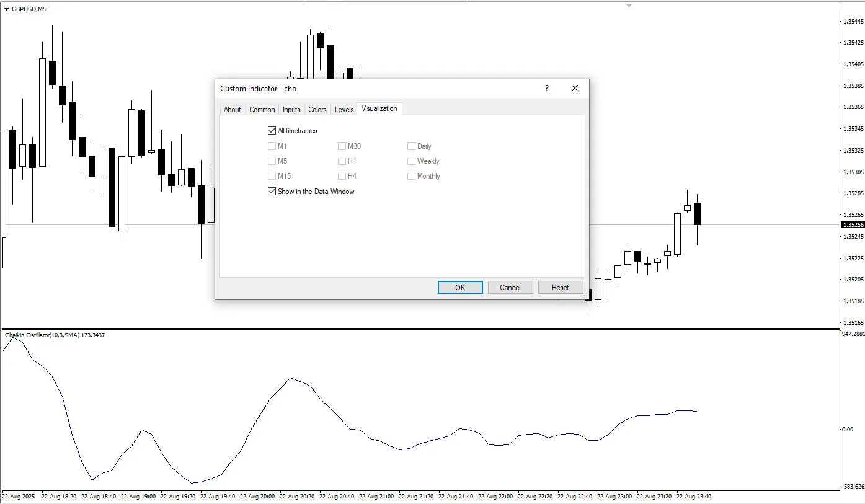Open the Levels tab

tap(344, 110)
